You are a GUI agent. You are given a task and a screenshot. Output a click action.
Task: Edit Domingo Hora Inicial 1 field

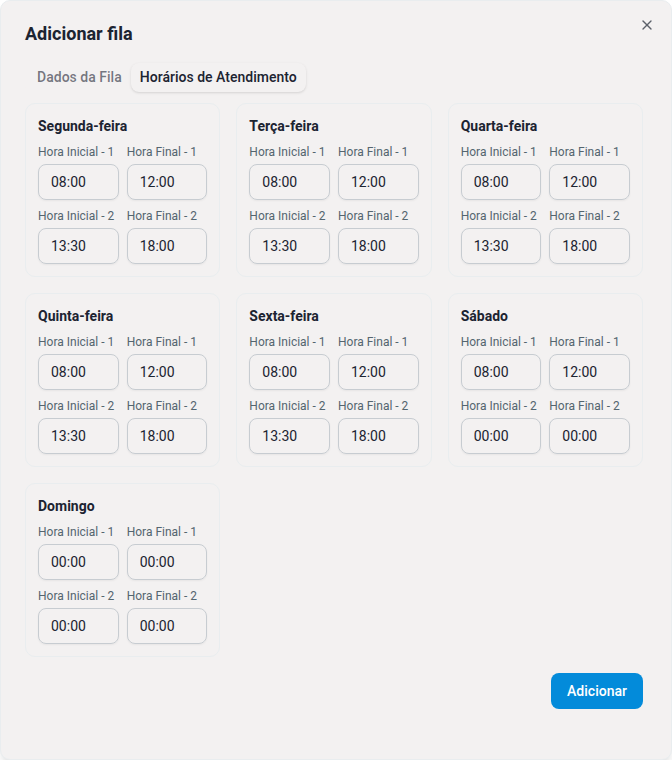[79, 562]
